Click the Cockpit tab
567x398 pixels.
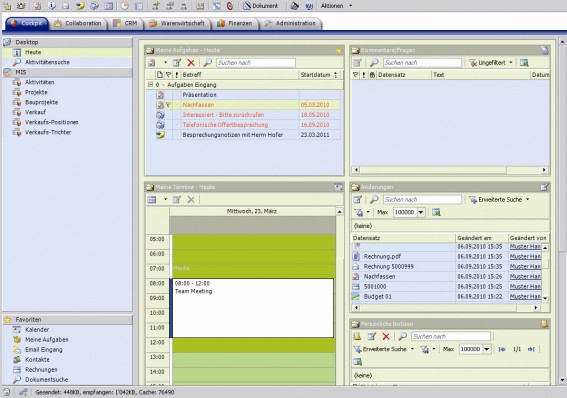tap(27, 23)
